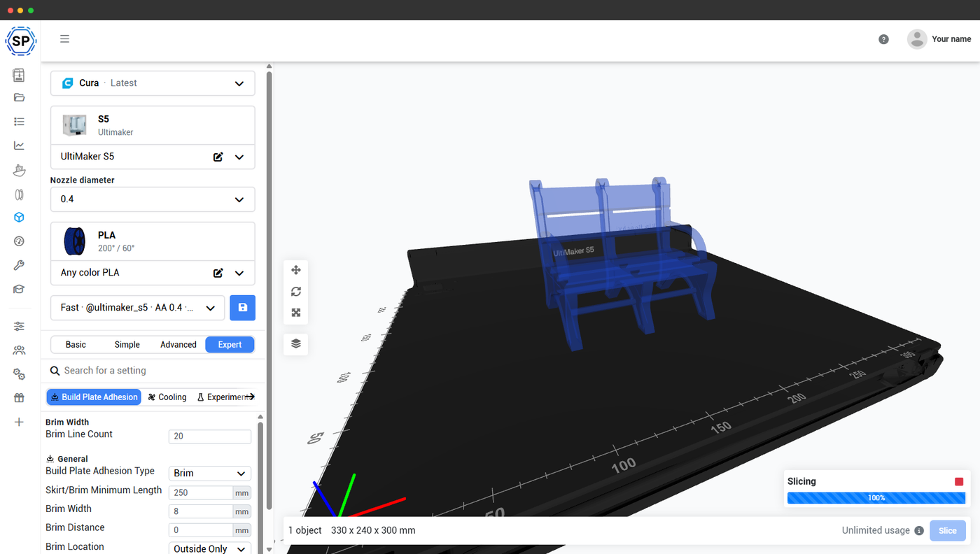980x554 pixels.
Task: Open the filament spool icon in sidebar
Action: [x=19, y=194]
